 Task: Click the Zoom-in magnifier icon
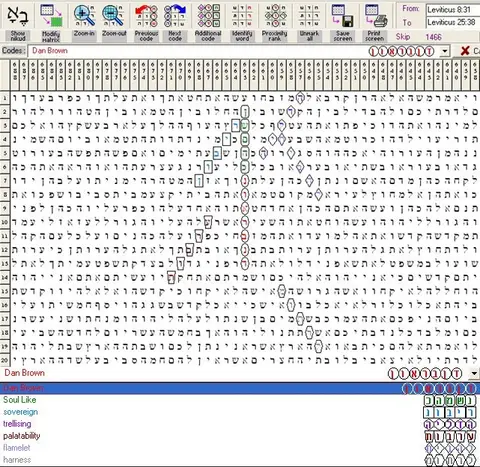coord(84,16)
